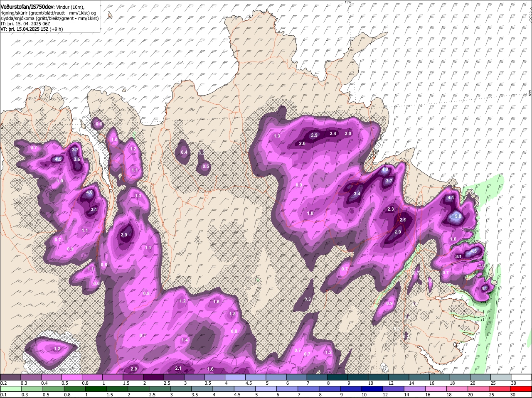Click the Veðurstofan/IS750dev title text

click(27, 7)
